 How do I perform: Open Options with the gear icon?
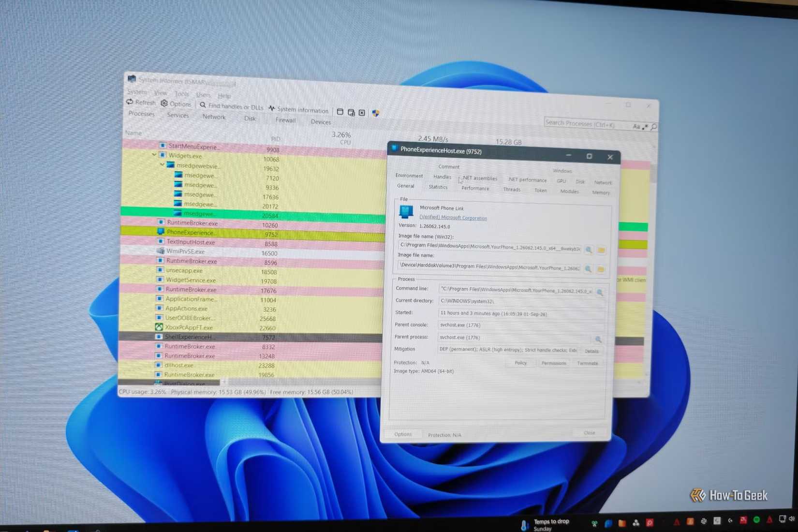(176, 104)
